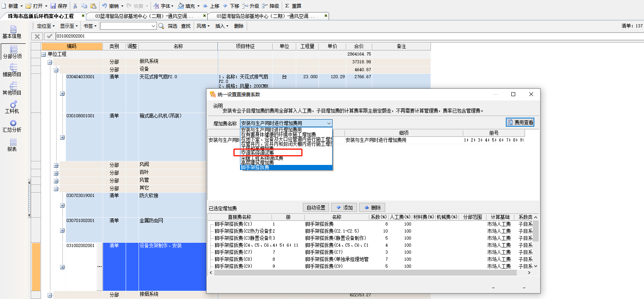Viewport: 644px width, 299px height.
Task: Click the 降级 demote level icon
Action: pos(265,6)
